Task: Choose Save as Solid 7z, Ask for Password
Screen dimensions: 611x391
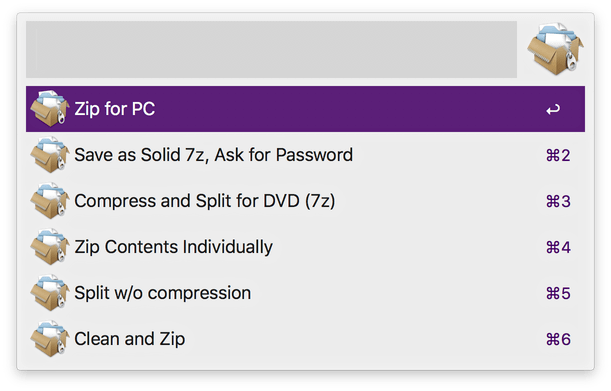Action: click(305, 155)
